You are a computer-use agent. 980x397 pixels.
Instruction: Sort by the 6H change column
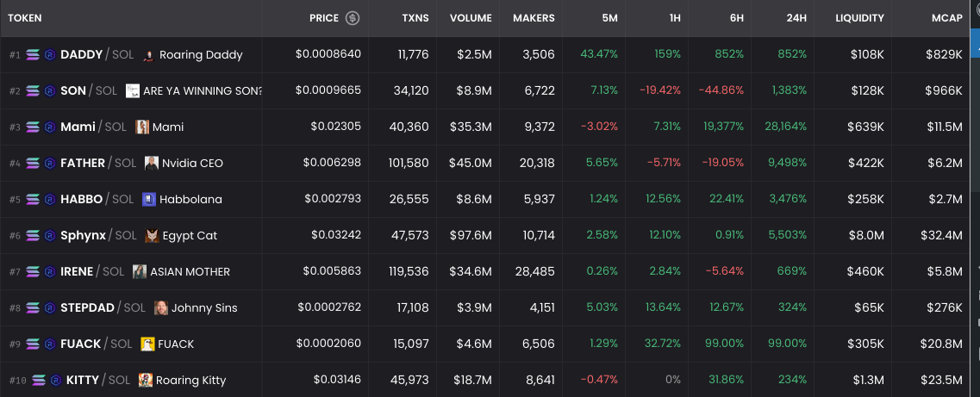click(x=737, y=18)
